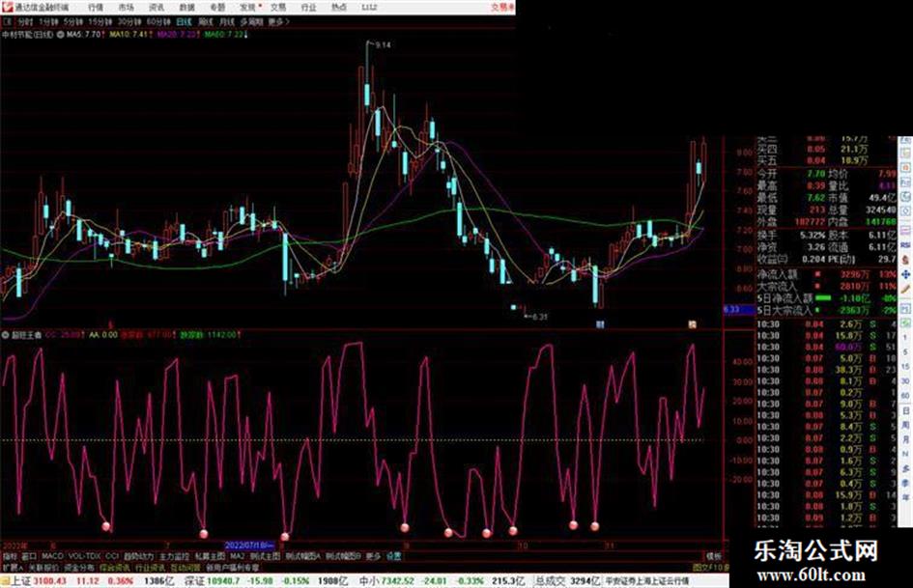Open the 行业资讯 tab
Screen dimensions: 913x588
point(151,567)
